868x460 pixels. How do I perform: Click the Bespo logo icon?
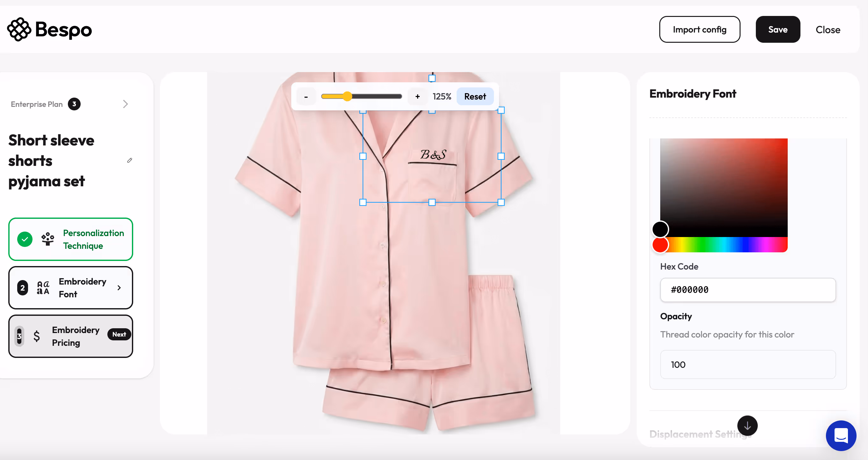coord(19,29)
